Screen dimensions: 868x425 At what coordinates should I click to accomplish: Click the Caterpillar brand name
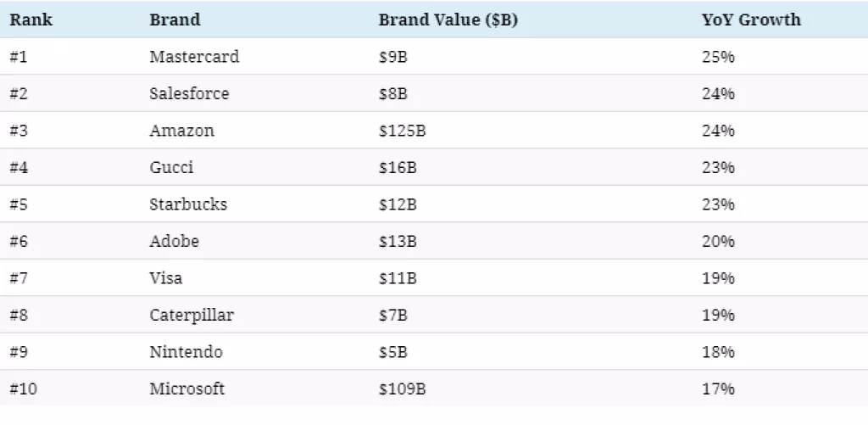pyautogui.click(x=192, y=315)
